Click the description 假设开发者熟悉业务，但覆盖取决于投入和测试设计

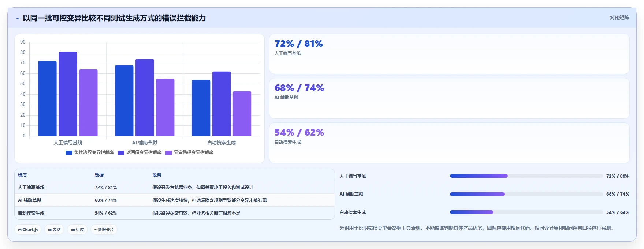(203, 188)
